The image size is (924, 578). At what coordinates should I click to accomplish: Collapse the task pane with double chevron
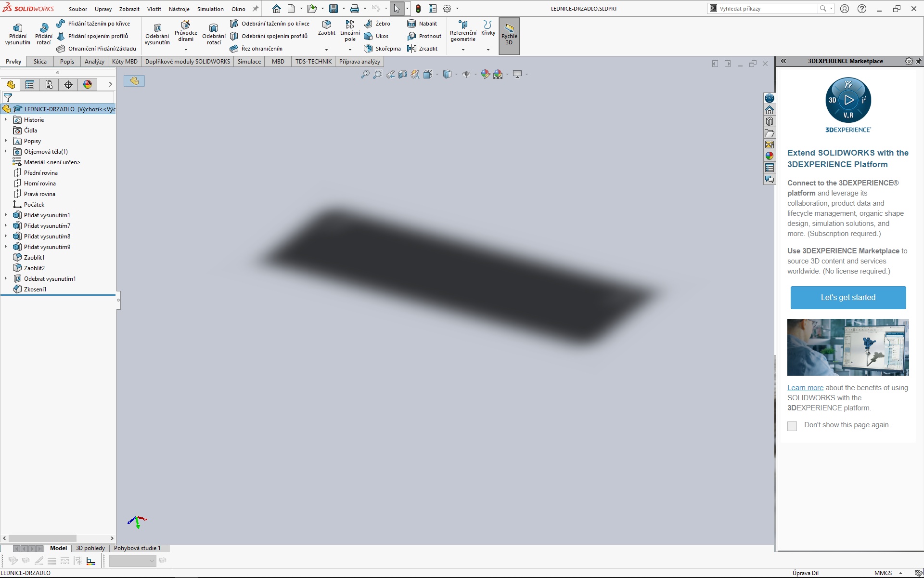(x=783, y=61)
